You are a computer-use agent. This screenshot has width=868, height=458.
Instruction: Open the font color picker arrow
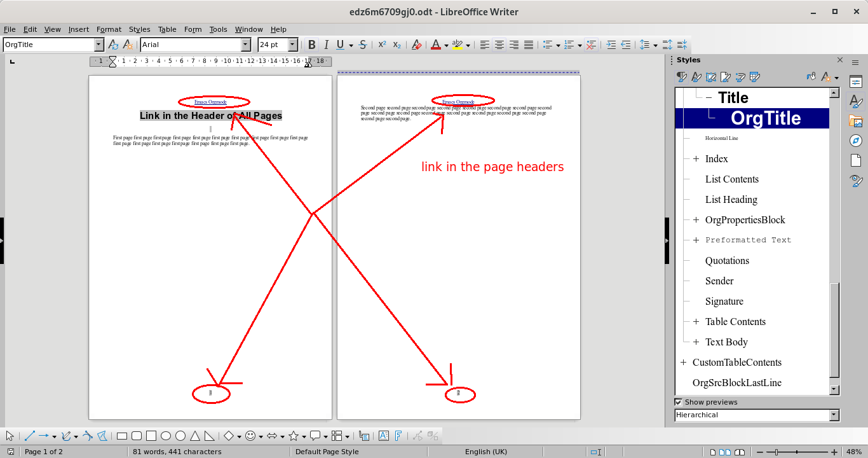[446, 45]
